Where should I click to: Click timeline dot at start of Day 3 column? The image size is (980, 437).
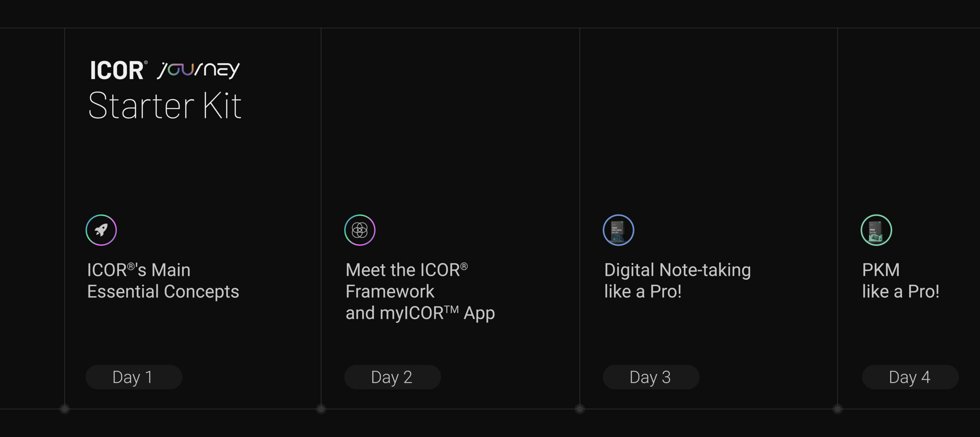pyautogui.click(x=580, y=409)
